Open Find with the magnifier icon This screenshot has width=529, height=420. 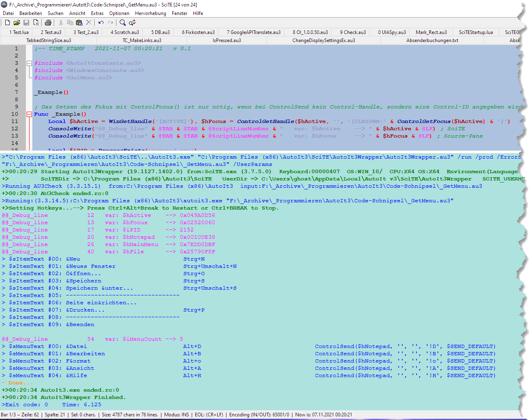(123, 23)
